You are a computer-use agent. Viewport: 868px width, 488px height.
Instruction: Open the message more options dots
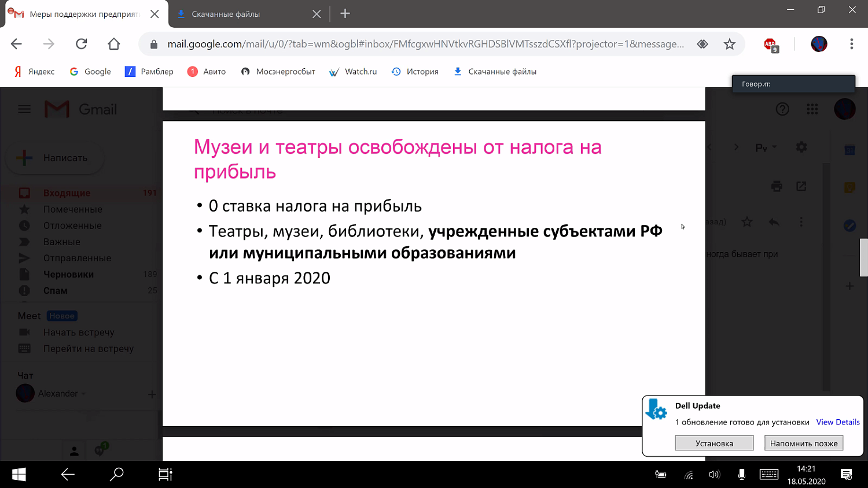801,221
